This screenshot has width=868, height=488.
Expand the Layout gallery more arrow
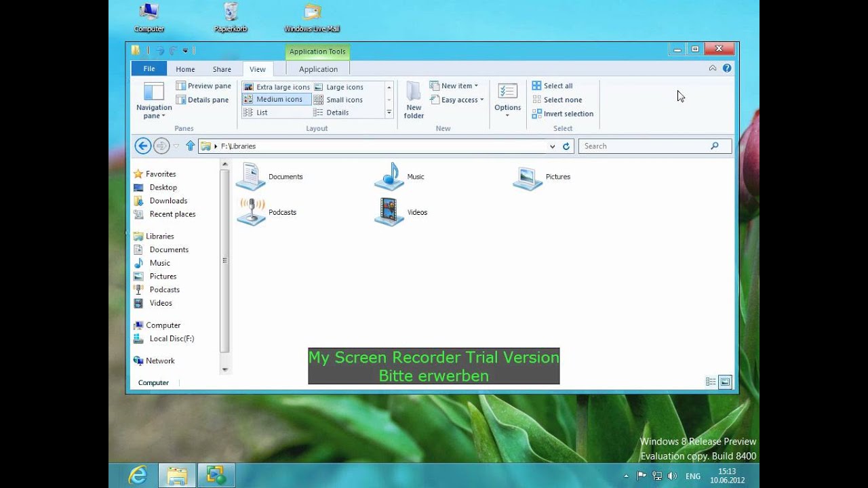389,113
